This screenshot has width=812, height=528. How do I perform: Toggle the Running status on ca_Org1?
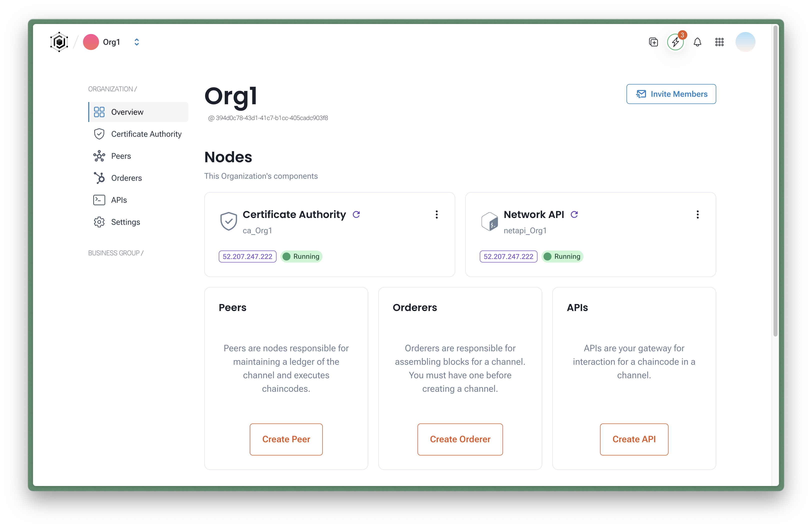[301, 256]
